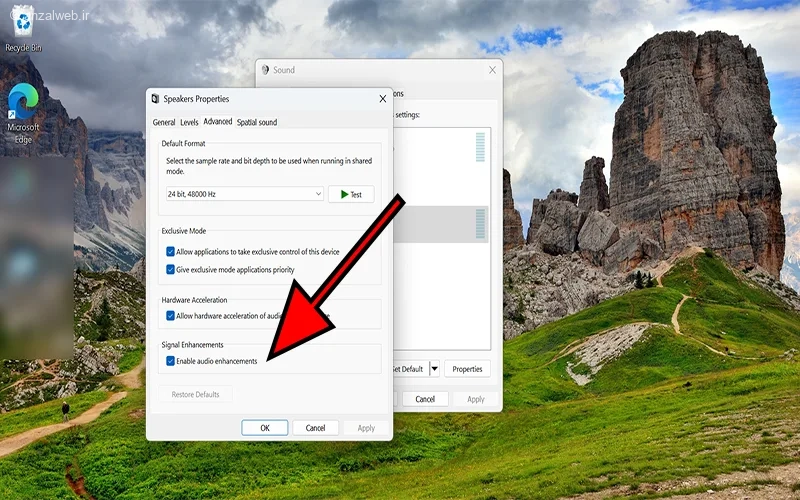Uncheck Allow applications to take exclusive control
The image size is (800, 500).
pos(171,251)
